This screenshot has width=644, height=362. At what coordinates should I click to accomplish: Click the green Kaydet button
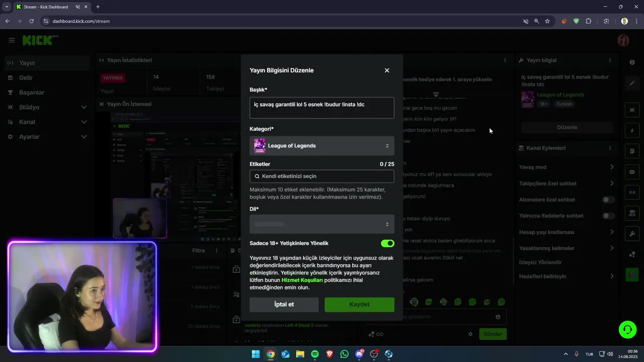[359, 305]
